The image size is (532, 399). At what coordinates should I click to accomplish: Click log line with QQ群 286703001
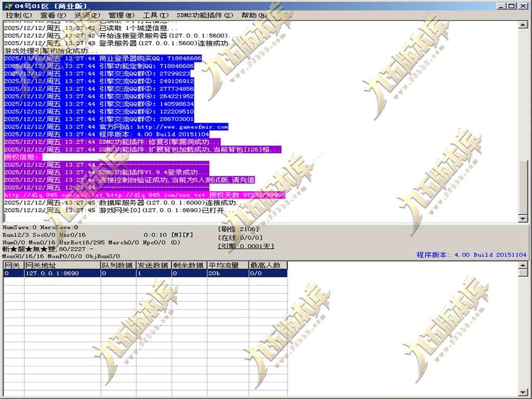coord(99,119)
